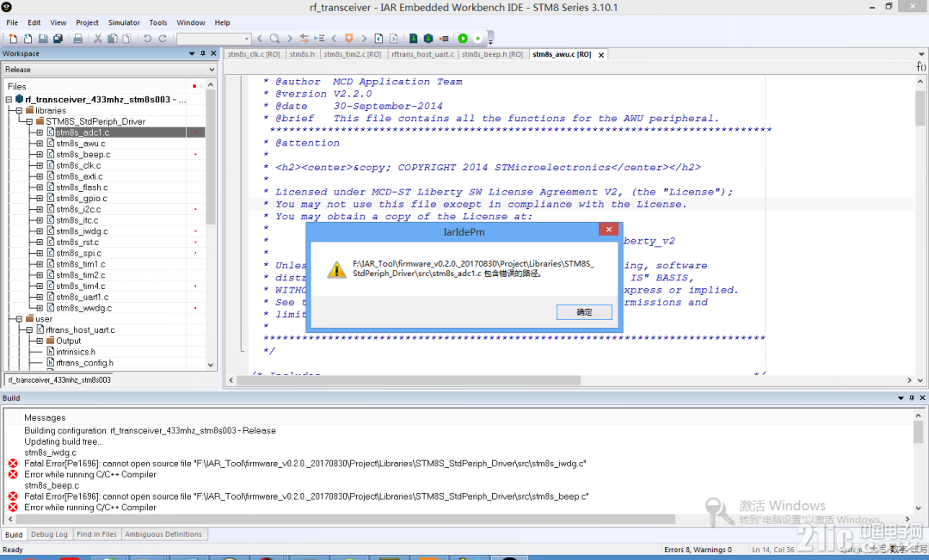
Task: Collapse the rftrans_host_uart.c node
Action: click(x=29, y=330)
